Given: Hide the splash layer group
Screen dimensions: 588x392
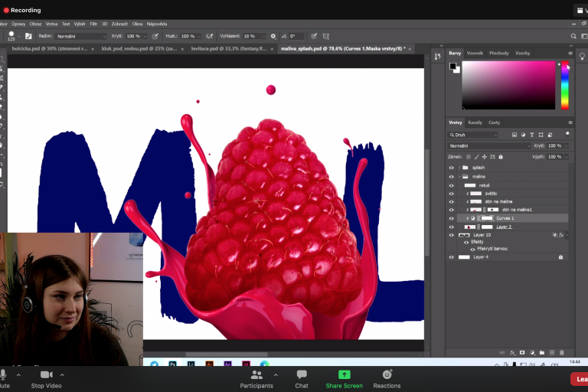Looking at the screenshot, I should pos(451,168).
